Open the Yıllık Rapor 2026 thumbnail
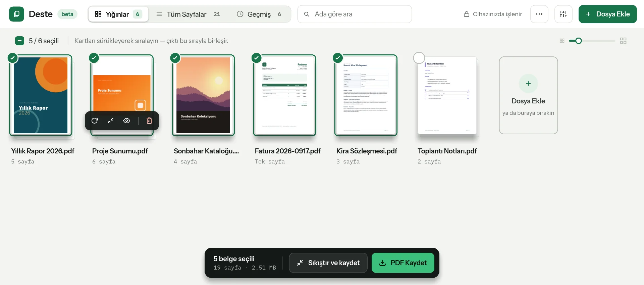Screen dimensions: 644x285 point(41,95)
